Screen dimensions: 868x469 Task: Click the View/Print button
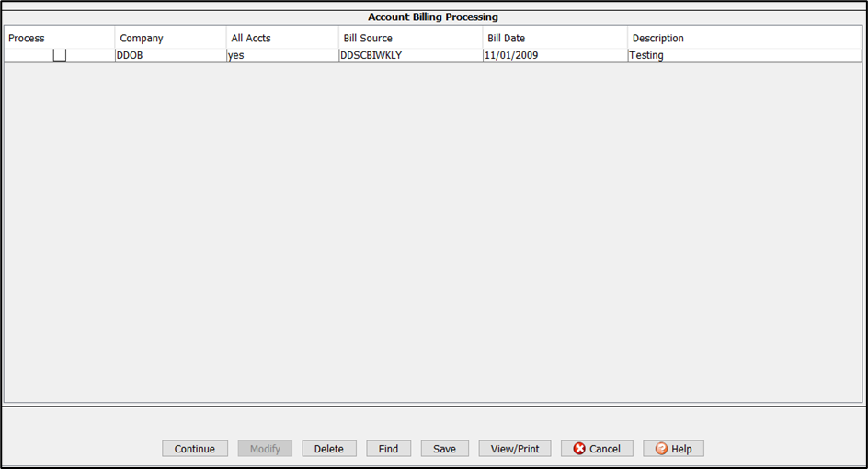[515, 449]
